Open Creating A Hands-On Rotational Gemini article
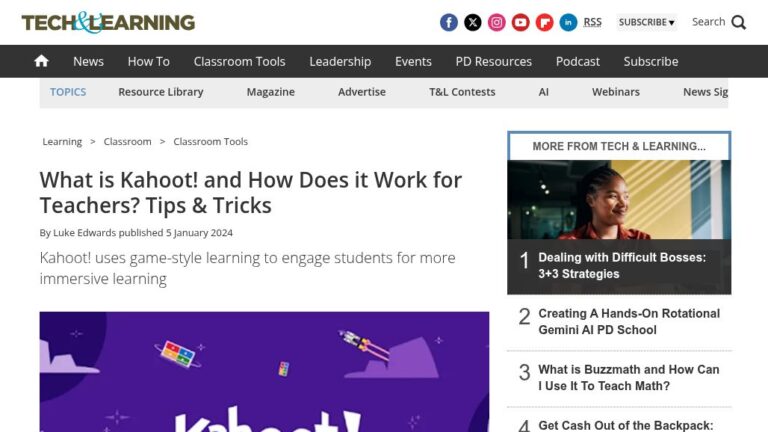This screenshot has height=432, width=768. (629, 322)
